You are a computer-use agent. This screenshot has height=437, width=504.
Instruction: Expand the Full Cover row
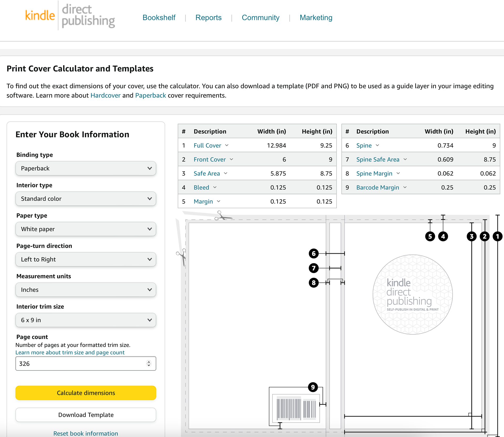pyautogui.click(x=211, y=145)
